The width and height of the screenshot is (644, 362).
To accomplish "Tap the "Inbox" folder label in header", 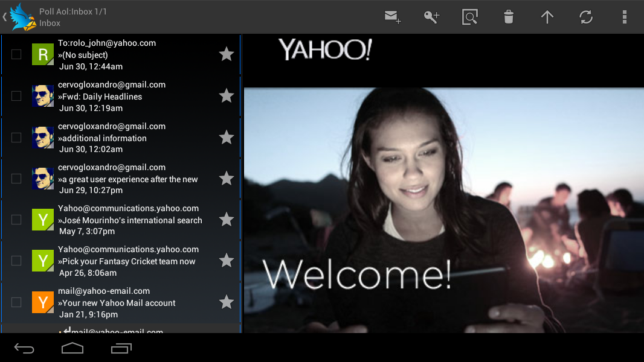I will point(50,24).
